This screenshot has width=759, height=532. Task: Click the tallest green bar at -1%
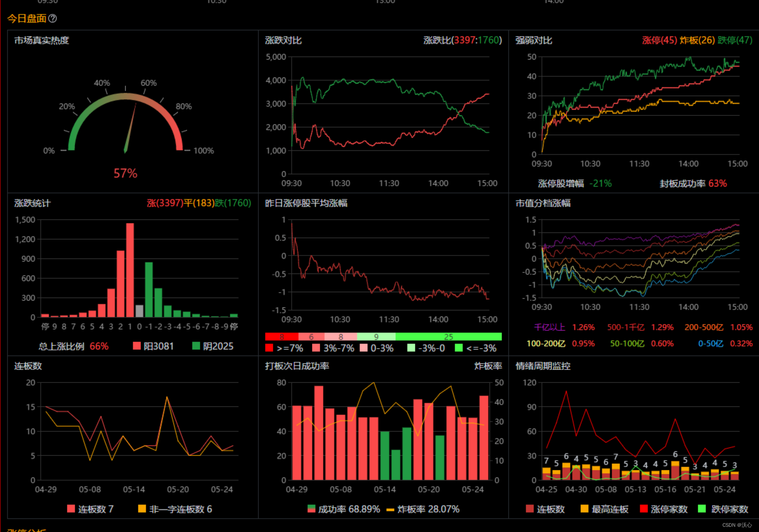[x=149, y=290]
